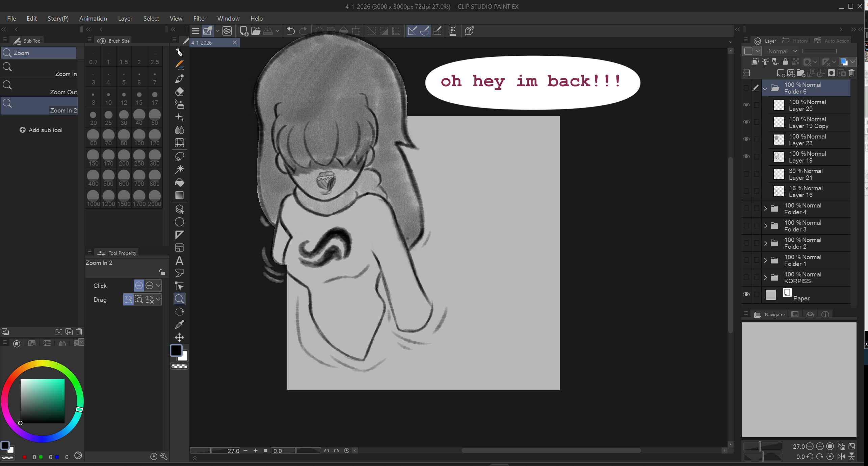Select the Text tool (letter A)
Image resolution: width=868 pixels, height=466 pixels.
click(179, 261)
